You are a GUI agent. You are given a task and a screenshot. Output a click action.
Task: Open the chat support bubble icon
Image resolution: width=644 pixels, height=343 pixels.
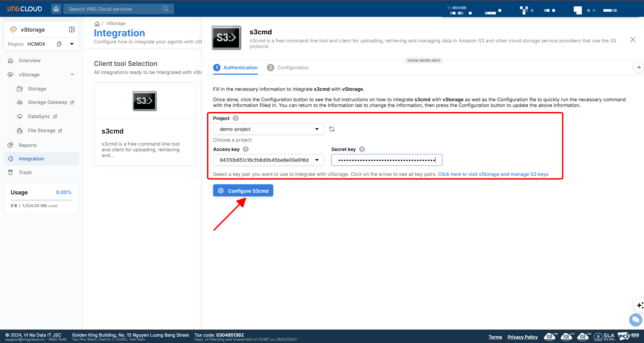click(635, 319)
